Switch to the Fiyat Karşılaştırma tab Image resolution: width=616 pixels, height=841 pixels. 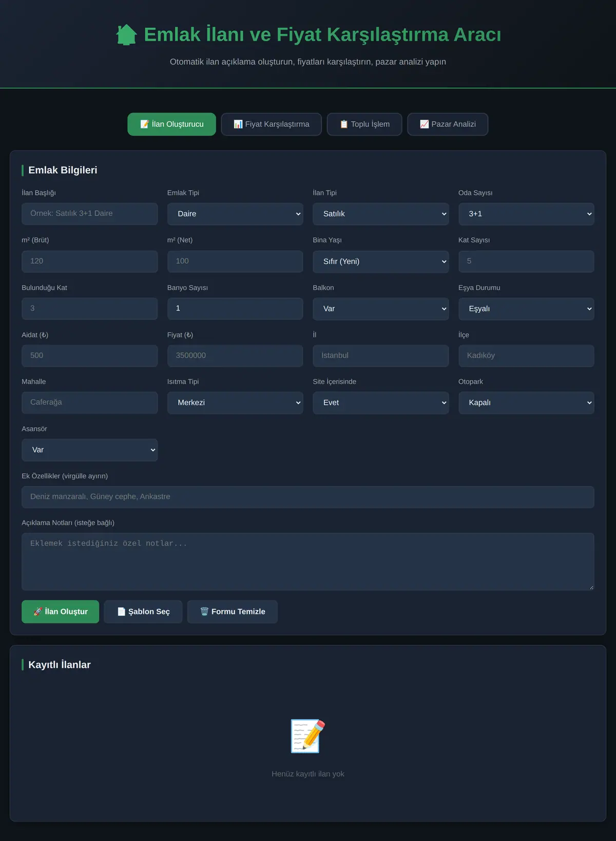(x=271, y=124)
